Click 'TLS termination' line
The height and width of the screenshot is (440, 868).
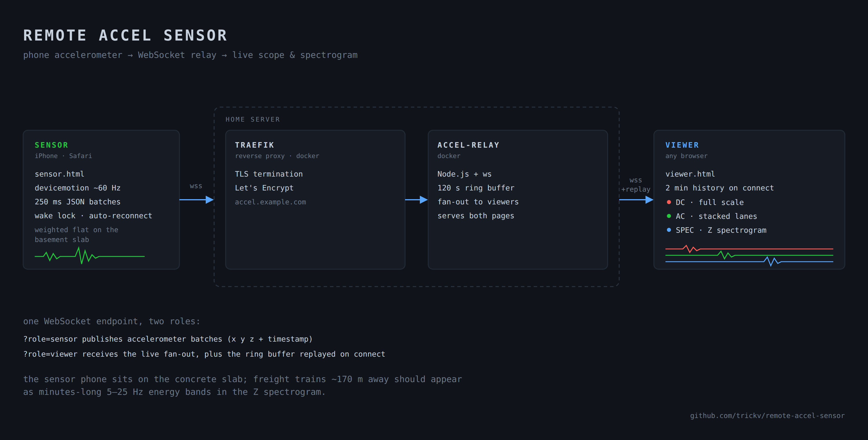269,174
